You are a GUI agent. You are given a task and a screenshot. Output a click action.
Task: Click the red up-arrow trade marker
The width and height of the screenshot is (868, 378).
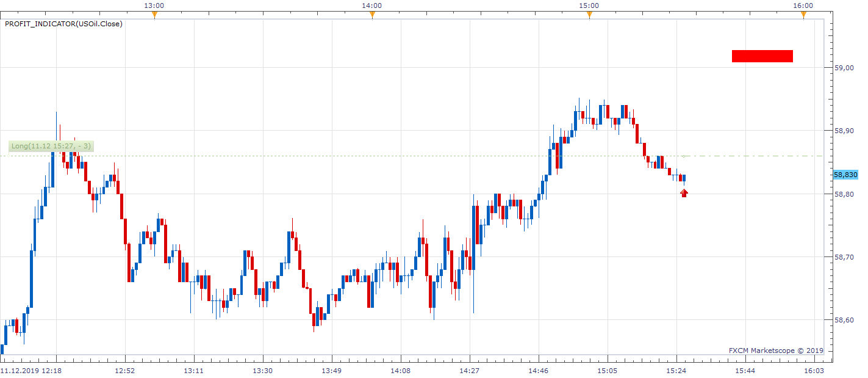pos(684,193)
